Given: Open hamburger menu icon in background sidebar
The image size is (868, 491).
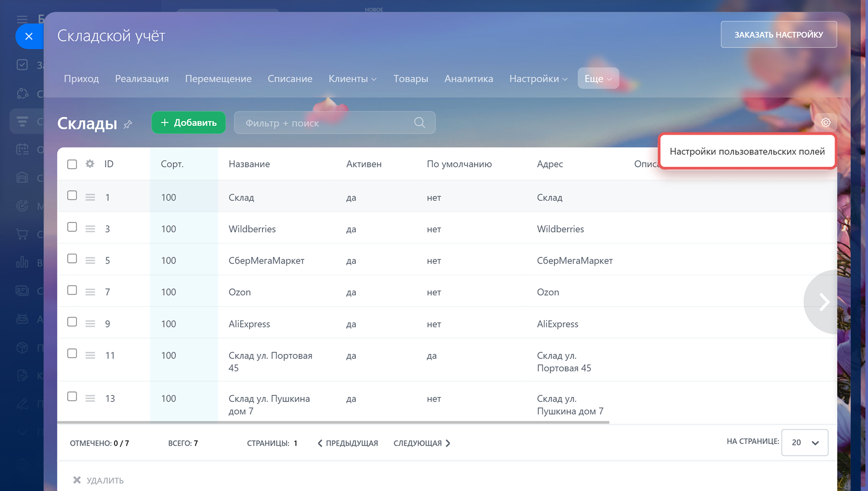Looking at the screenshot, I should tap(22, 19).
